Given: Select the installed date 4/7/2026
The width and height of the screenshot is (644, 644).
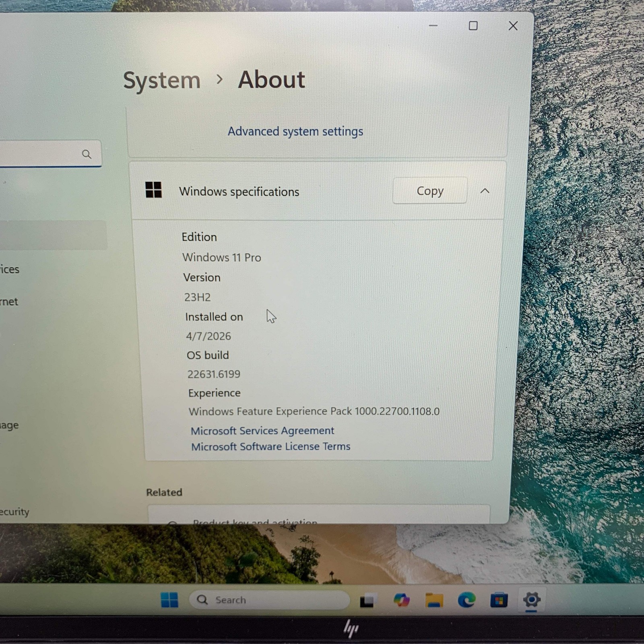Looking at the screenshot, I should pyautogui.click(x=208, y=336).
